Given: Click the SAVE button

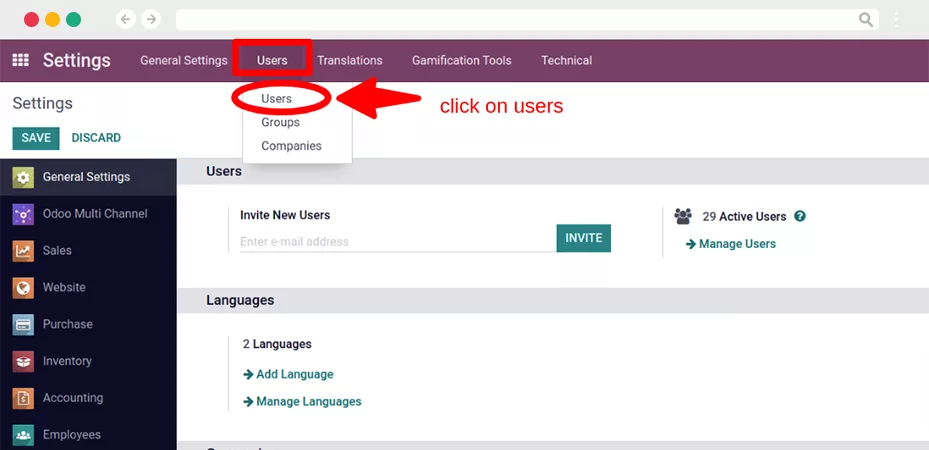Looking at the screenshot, I should pos(36,138).
